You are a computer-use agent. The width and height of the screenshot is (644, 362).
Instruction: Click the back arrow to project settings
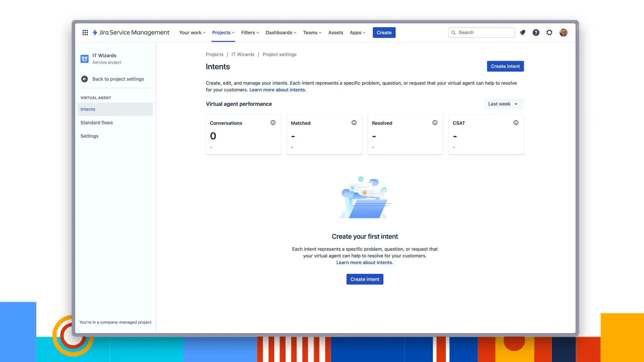click(85, 79)
